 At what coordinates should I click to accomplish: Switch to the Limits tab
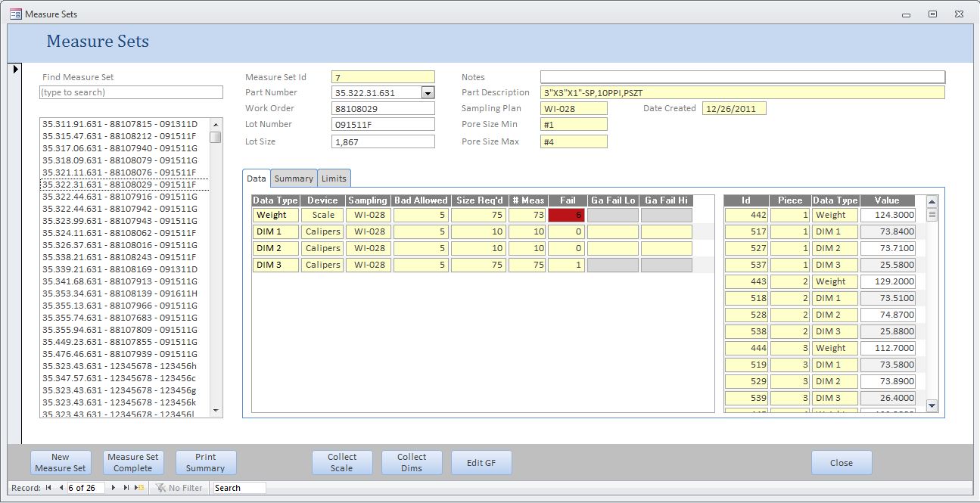point(334,179)
